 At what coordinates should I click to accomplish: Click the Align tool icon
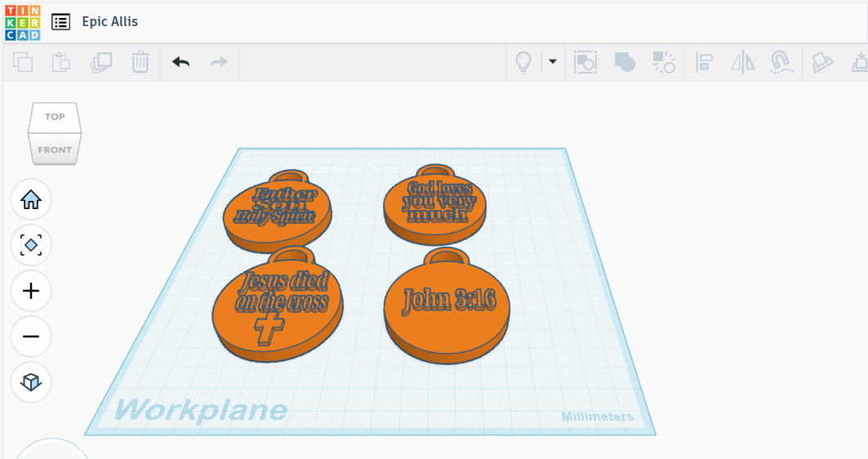pyautogui.click(x=704, y=62)
